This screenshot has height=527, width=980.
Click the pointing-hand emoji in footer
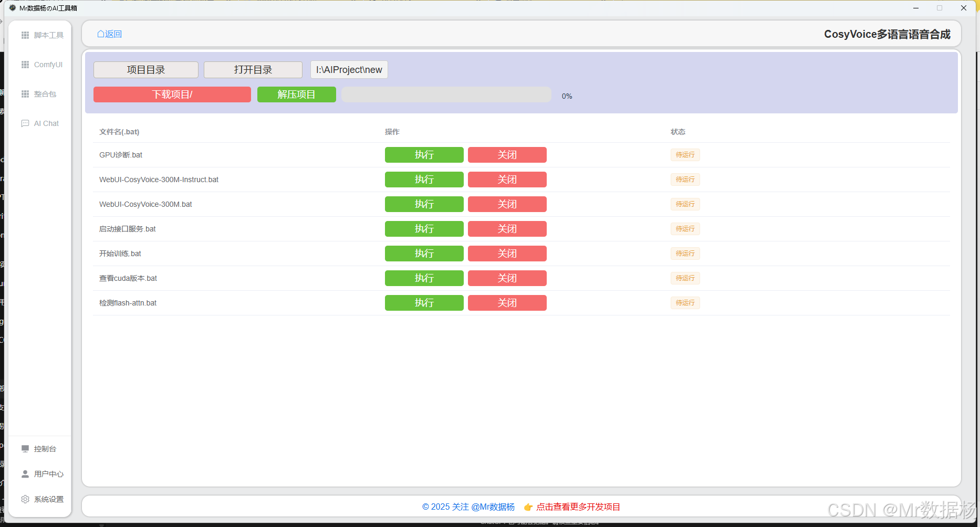[x=528, y=507]
